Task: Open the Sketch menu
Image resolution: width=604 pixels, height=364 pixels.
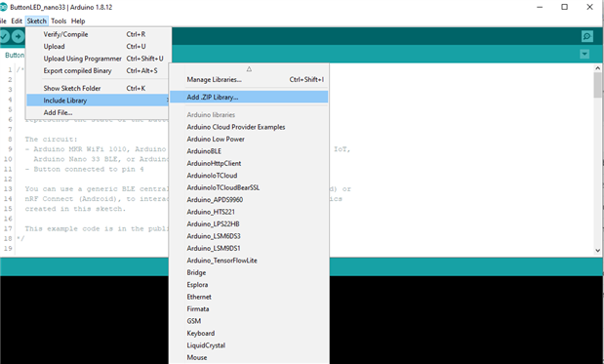Action: pos(37,20)
